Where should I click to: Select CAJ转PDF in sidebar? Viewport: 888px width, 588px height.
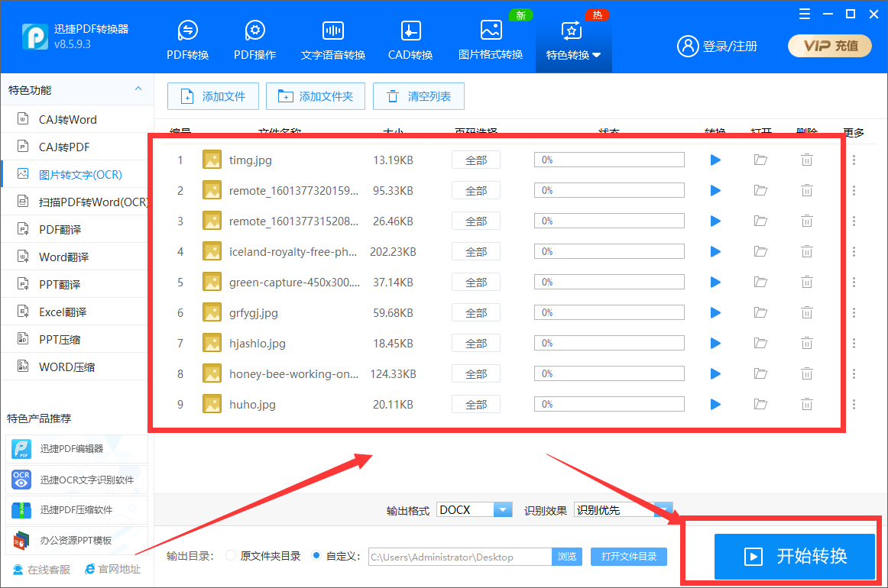pos(77,147)
